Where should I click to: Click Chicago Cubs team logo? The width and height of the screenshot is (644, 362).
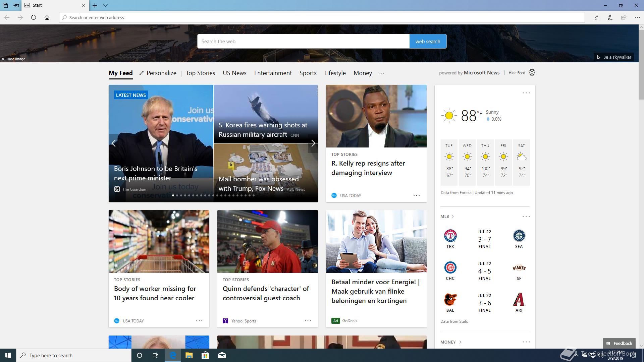pyautogui.click(x=450, y=267)
